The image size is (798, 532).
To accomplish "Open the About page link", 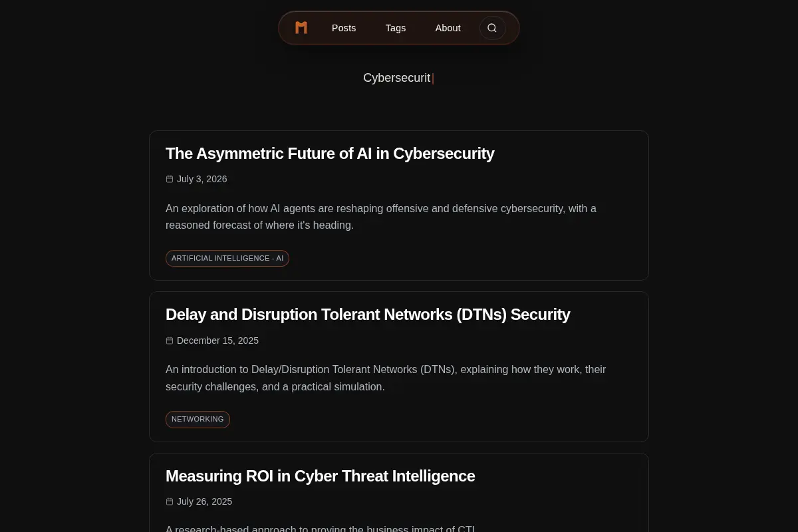I will (448, 28).
